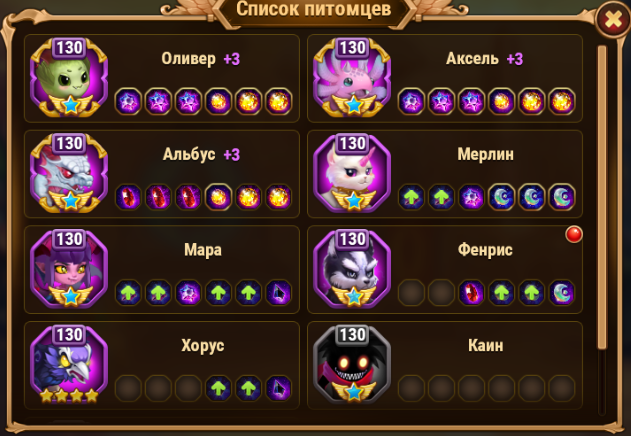
Task: Click the first crescent moon rune of Мерлин
Action: pos(501,197)
